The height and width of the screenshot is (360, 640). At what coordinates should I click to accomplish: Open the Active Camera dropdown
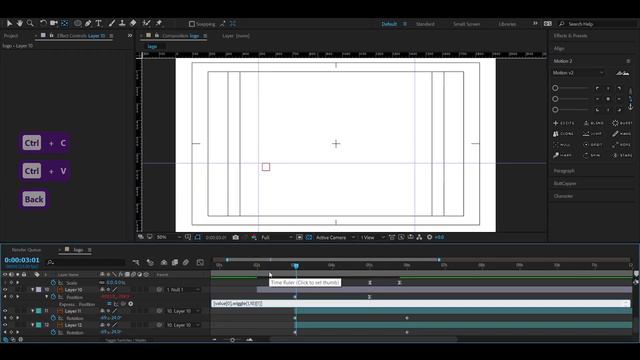click(335, 237)
